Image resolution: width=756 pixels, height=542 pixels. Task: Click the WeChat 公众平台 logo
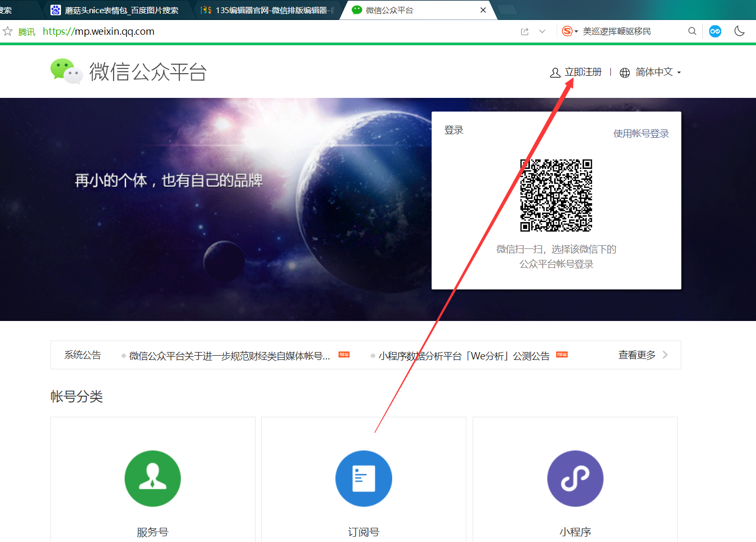[x=67, y=71]
